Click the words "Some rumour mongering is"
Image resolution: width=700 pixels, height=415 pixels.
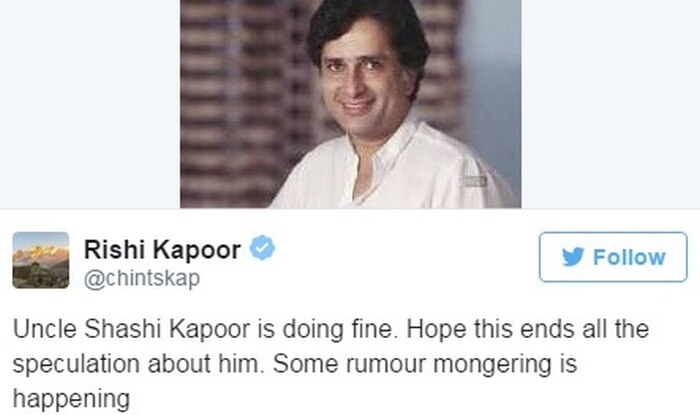pyautogui.click(x=425, y=364)
